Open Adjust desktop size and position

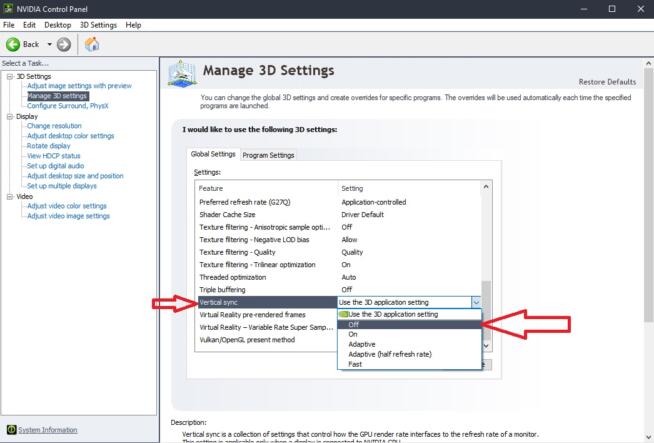[x=75, y=176]
